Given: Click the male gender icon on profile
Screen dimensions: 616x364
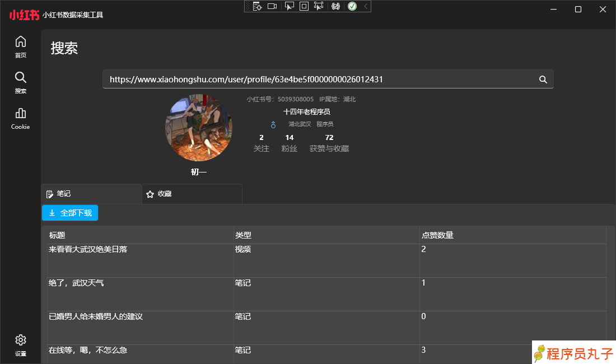Looking at the screenshot, I should pos(273,124).
